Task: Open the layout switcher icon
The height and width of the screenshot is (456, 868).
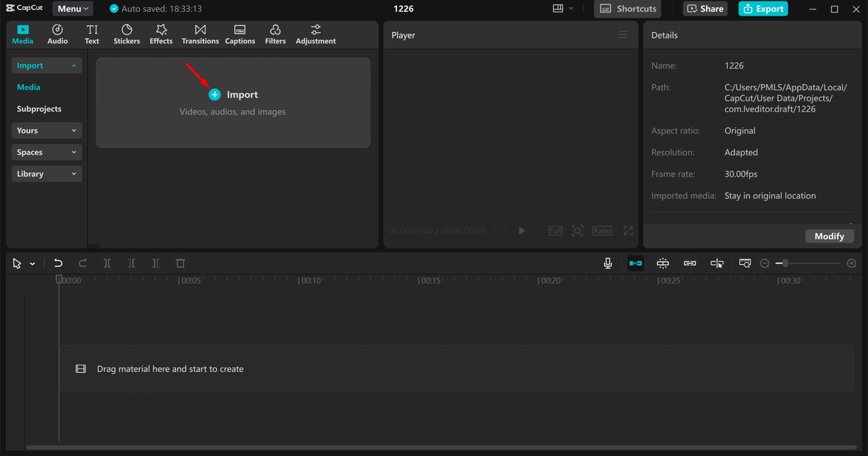Action: (558, 9)
